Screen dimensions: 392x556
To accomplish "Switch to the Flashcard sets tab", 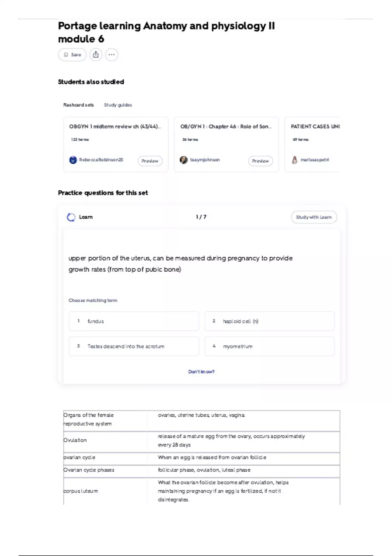I will point(78,105).
